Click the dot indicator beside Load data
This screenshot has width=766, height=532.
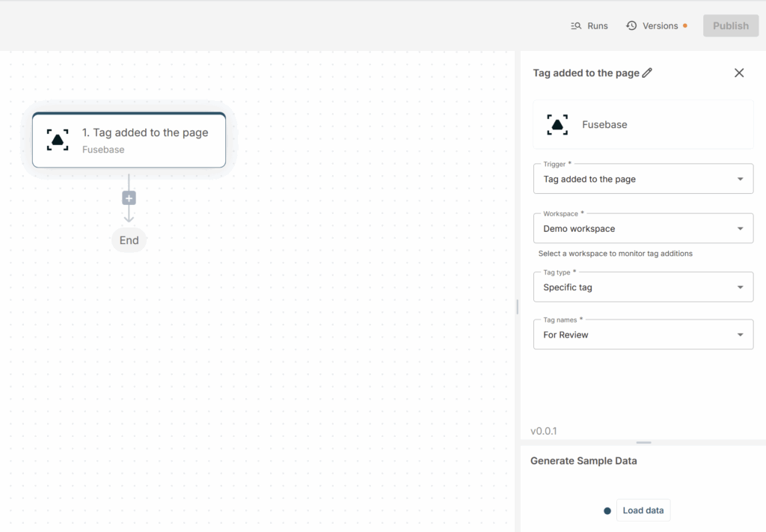coord(607,511)
